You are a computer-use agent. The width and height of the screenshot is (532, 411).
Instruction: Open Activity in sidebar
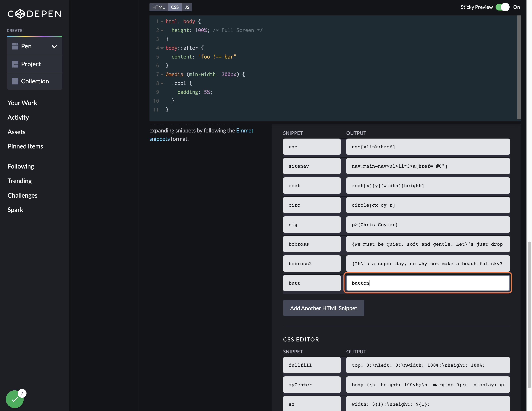click(x=18, y=117)
